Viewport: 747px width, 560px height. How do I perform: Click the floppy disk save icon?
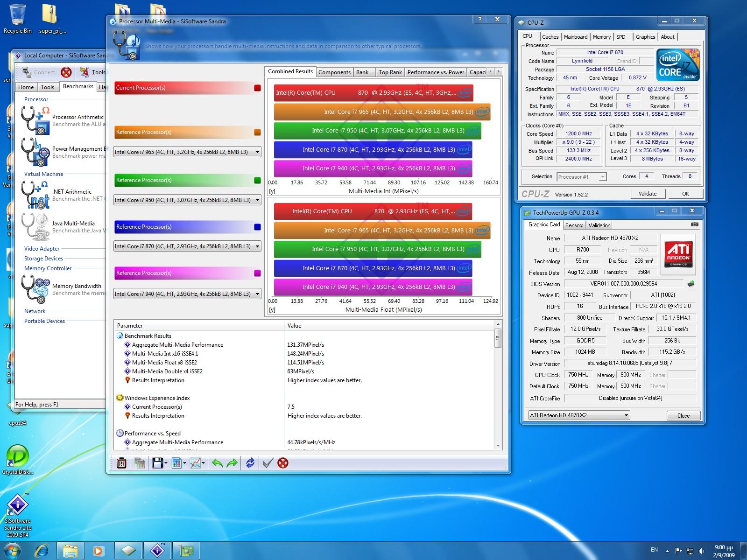pyautogui.click(x=157, y=463)
